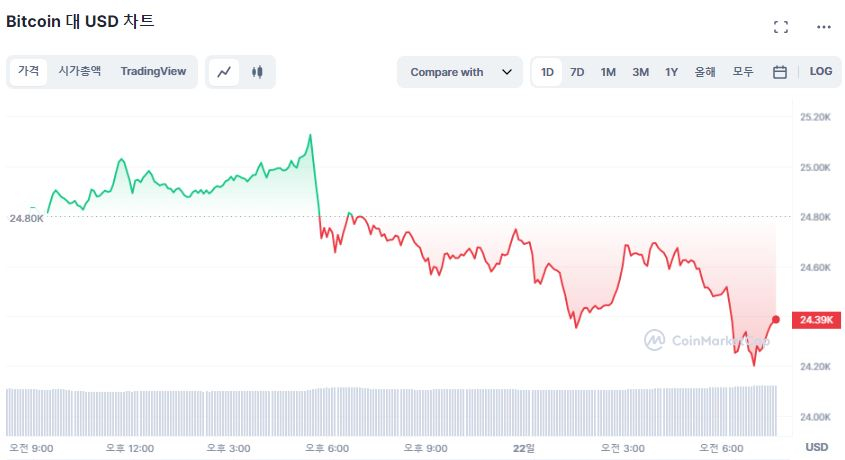
Task: Select the 올해 year-to-date range
Action: point(705,72)
